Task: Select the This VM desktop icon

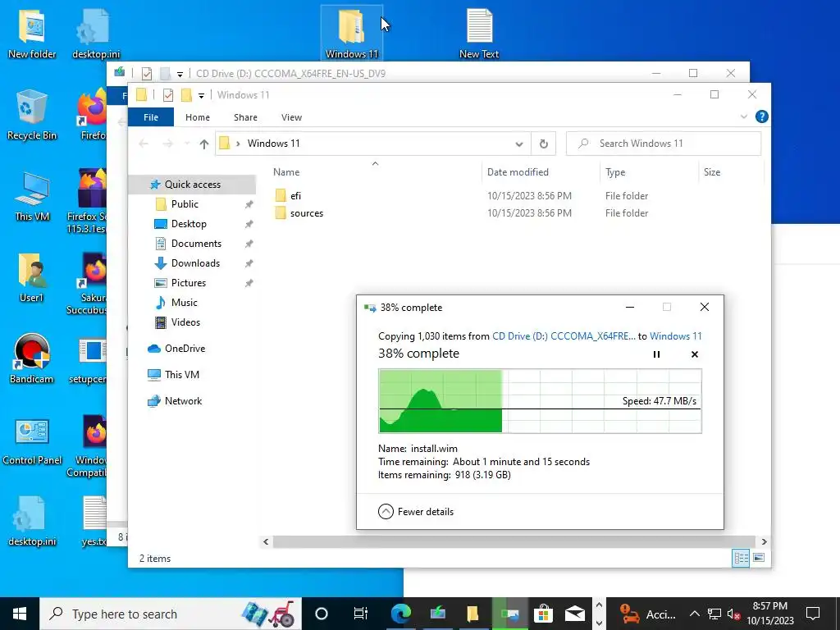Action: 32,196
